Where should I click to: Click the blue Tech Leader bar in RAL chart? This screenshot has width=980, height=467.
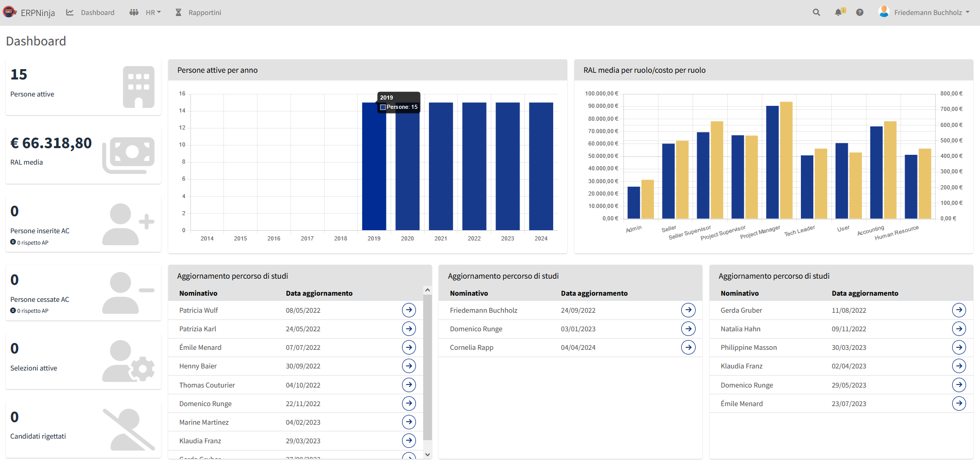pos(807,187)
